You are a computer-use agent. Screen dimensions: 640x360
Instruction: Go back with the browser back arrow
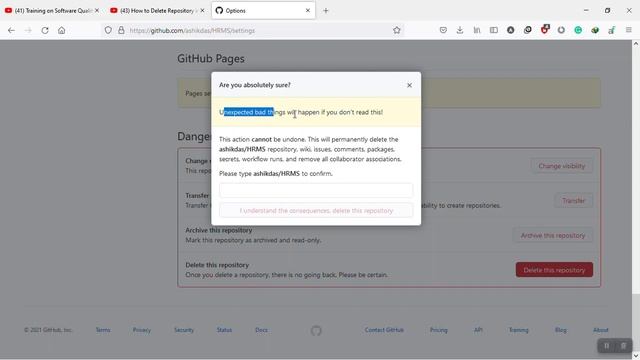11,30
